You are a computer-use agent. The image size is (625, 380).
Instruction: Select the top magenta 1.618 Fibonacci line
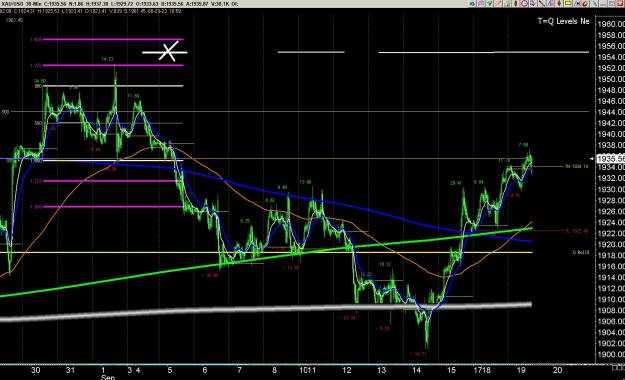[113, 39]
